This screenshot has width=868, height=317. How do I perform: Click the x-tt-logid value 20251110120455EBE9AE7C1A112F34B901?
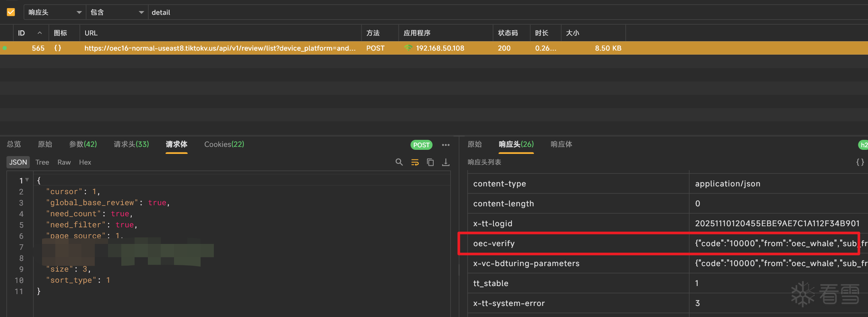coord(777,224)
